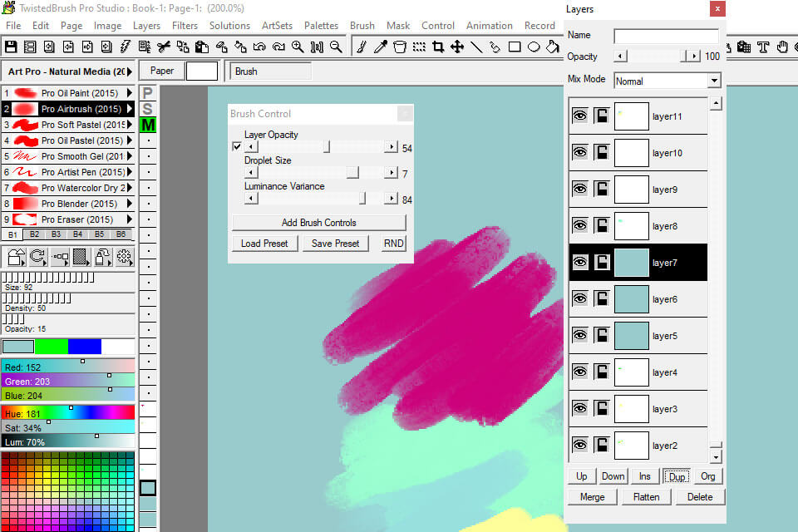Select the Rectangle shape tool

pyautogui.click(x=515, y=47)
